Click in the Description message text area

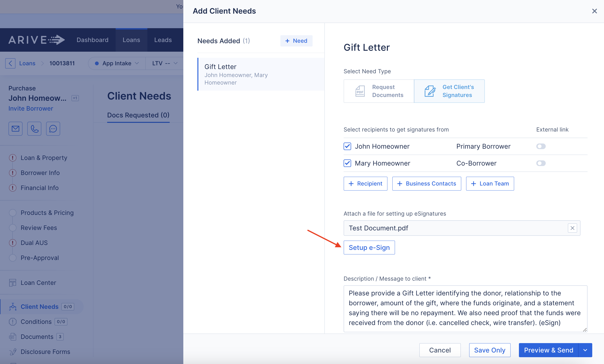coord(465,308)
